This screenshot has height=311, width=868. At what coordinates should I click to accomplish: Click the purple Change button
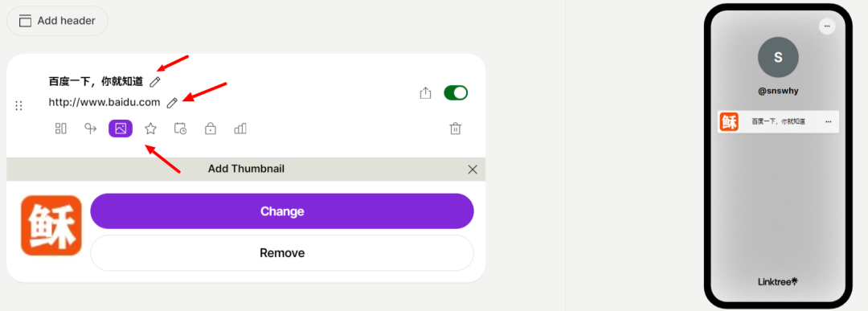[282, 211]
